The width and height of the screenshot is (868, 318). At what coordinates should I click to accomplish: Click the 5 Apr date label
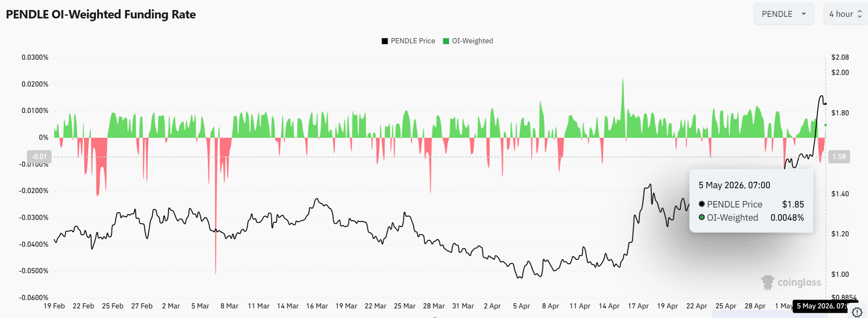pos(521,306)
